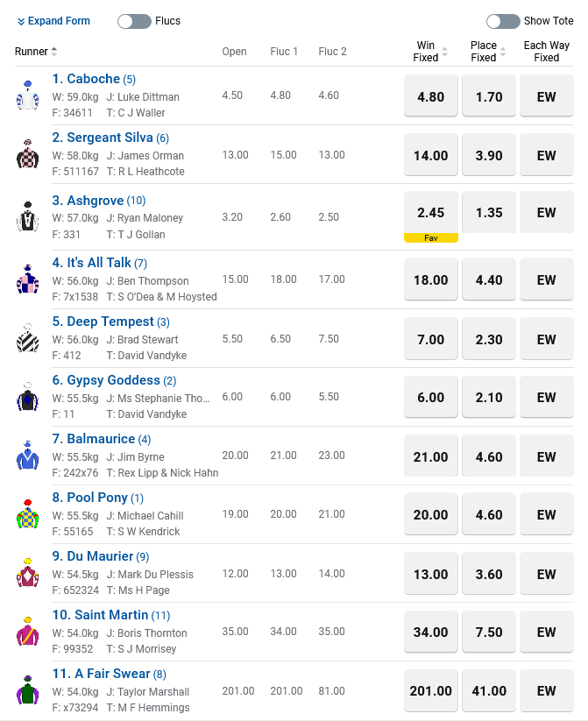Select Gypsy Goddess place odds 2.10
The height and width of the screenshot is (721, 588).
tap(489, 397)
